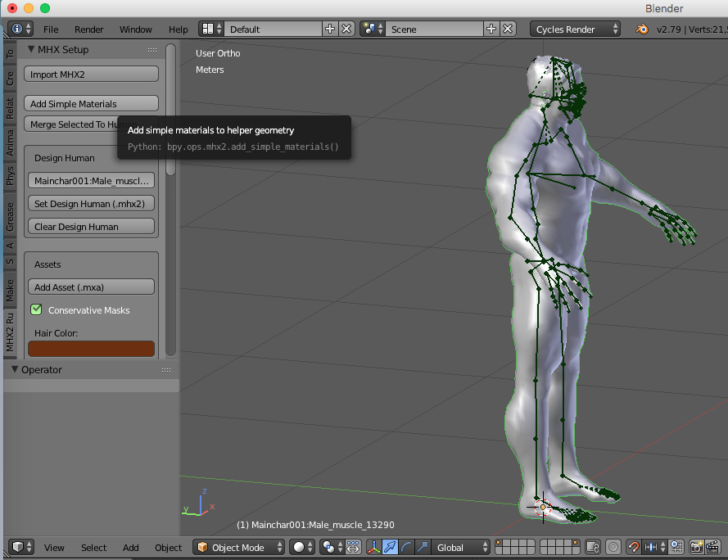Click the Operator panel drag grip
Image resolution: width=728 pixels, height=560 pixels.
click(165, 370)
